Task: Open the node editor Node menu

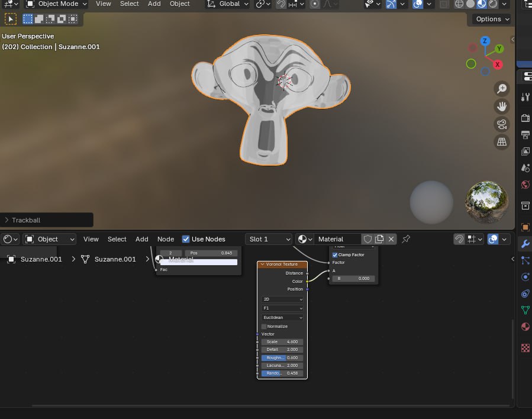Action: point(166,239)
